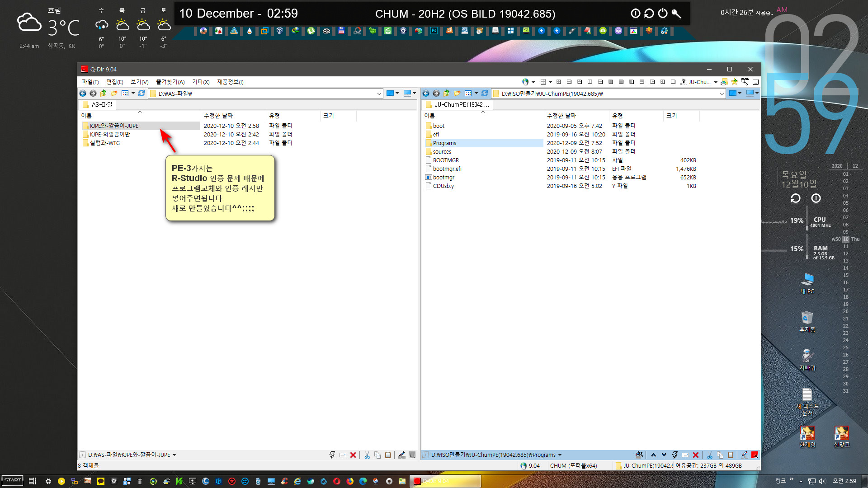The width and height of the screenshot is (868, 488).
Task: Open the Firefox icon on the taskbar
Action: (x=350, y=481)
